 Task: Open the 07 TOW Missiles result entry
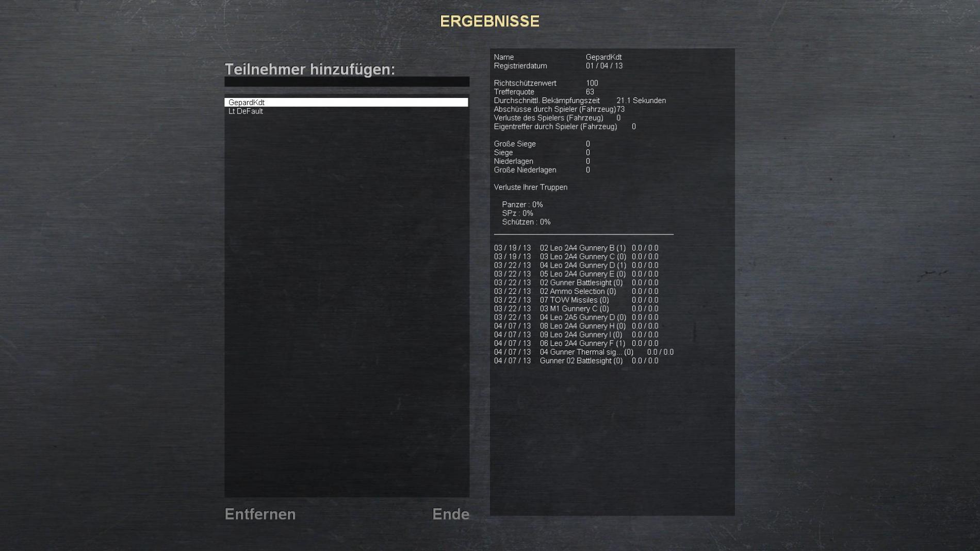pyautogui.click(x=574, y=300)
